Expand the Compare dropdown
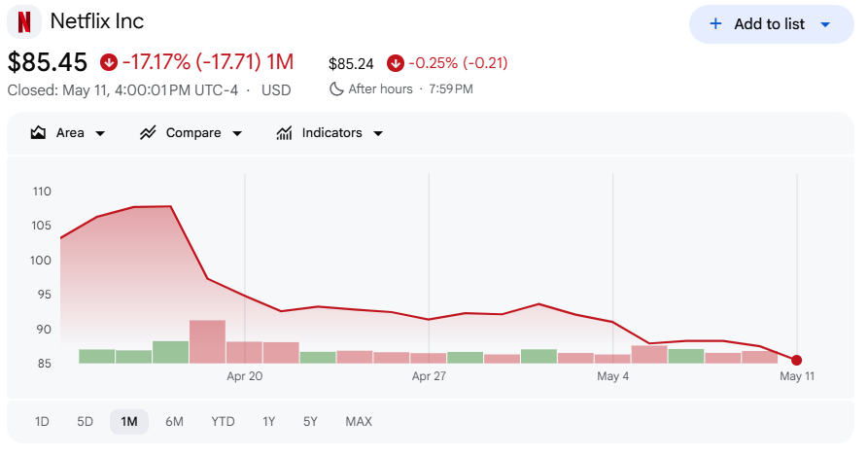The height and width of the screenshot is (456, 868). 237,133
